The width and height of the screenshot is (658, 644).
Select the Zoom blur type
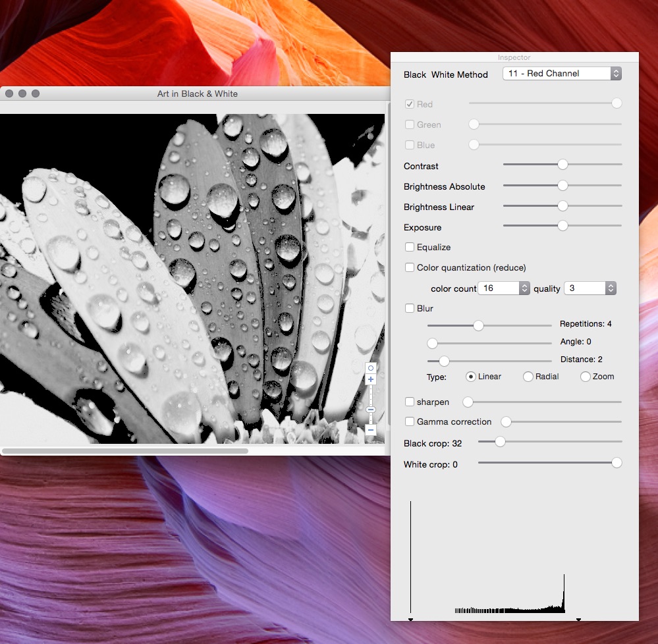[585, 376]
